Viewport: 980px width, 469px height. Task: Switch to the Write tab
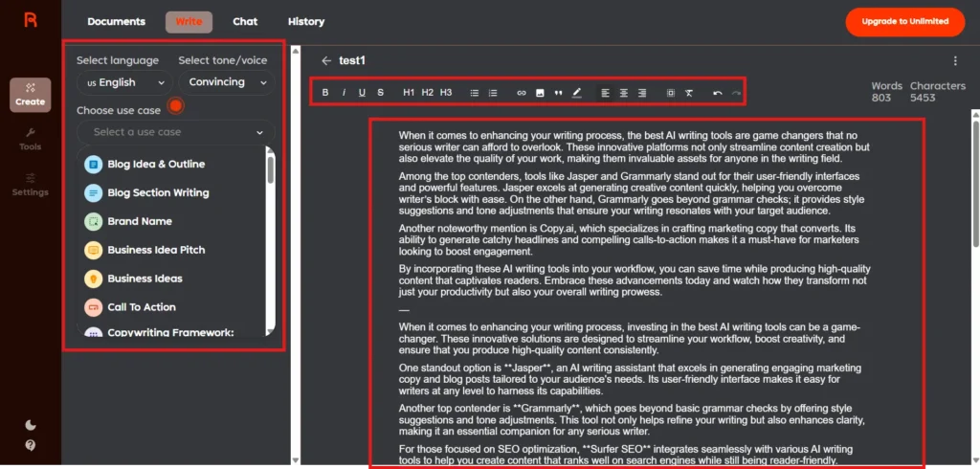[x=189, y=21]
